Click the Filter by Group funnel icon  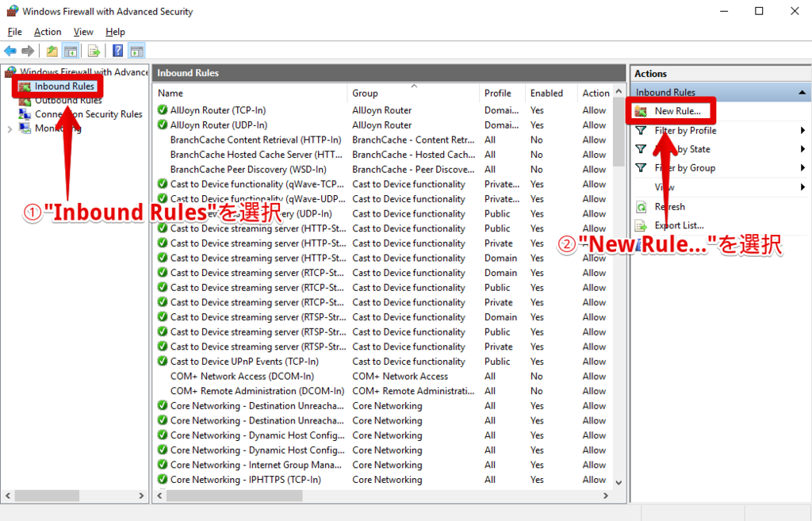click(641, 168)
